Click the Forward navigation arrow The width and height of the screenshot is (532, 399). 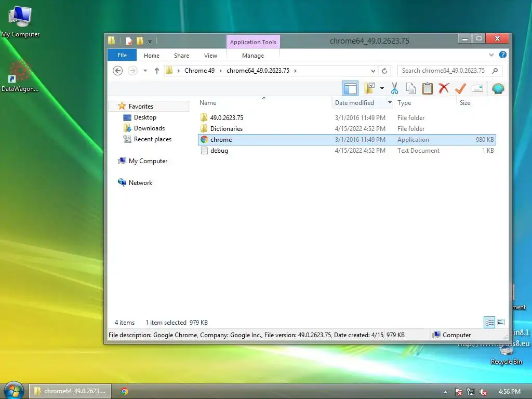pos(132,71)
